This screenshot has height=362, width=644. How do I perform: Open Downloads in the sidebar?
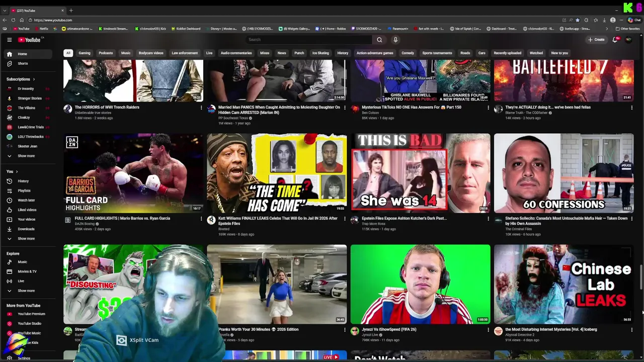[27, 229]
